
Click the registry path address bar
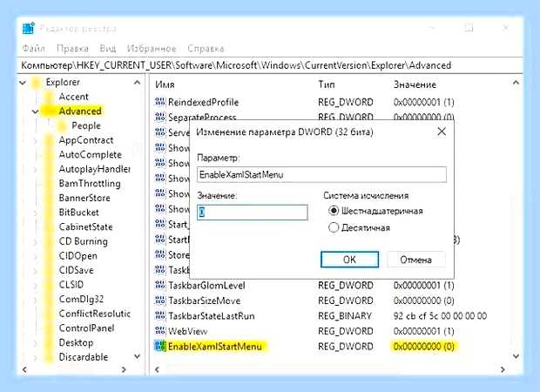pyautogui.click(x=270, y=65)
